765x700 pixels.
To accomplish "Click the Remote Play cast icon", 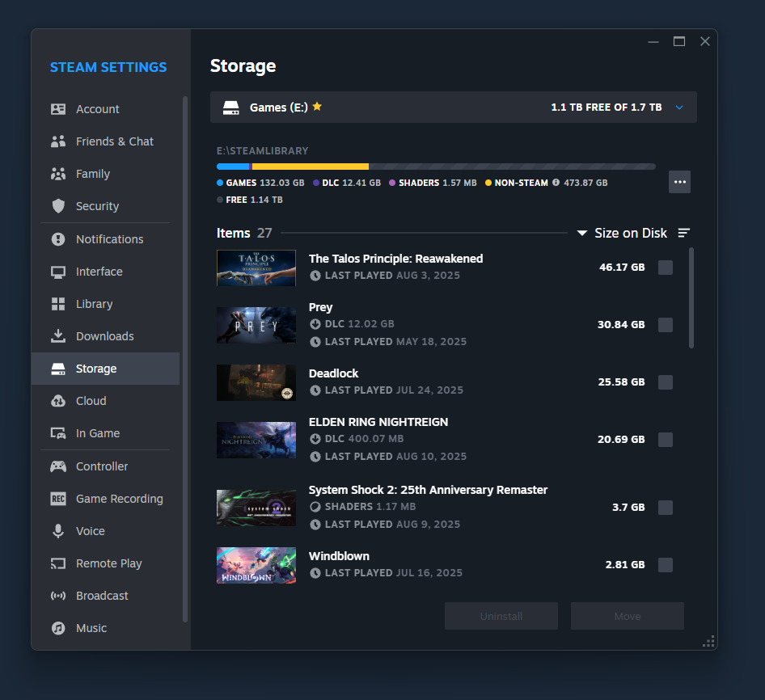I will (58, 563).
